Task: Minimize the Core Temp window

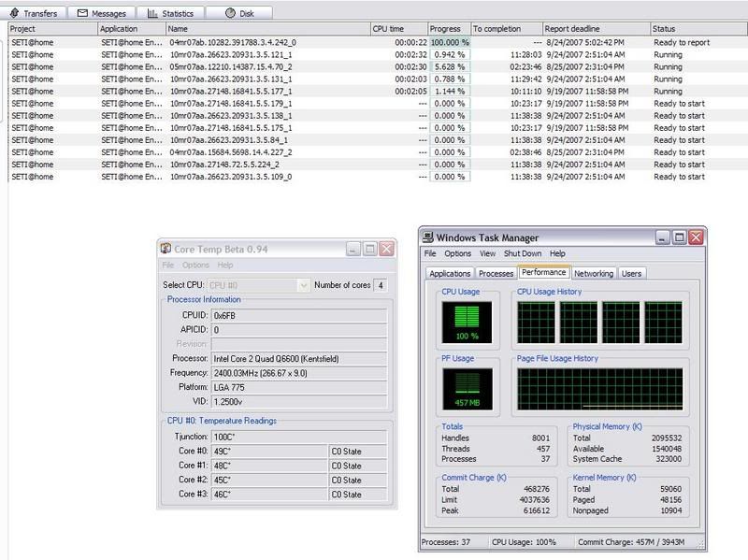Action: pyautogui.click(x=353, y=249)
